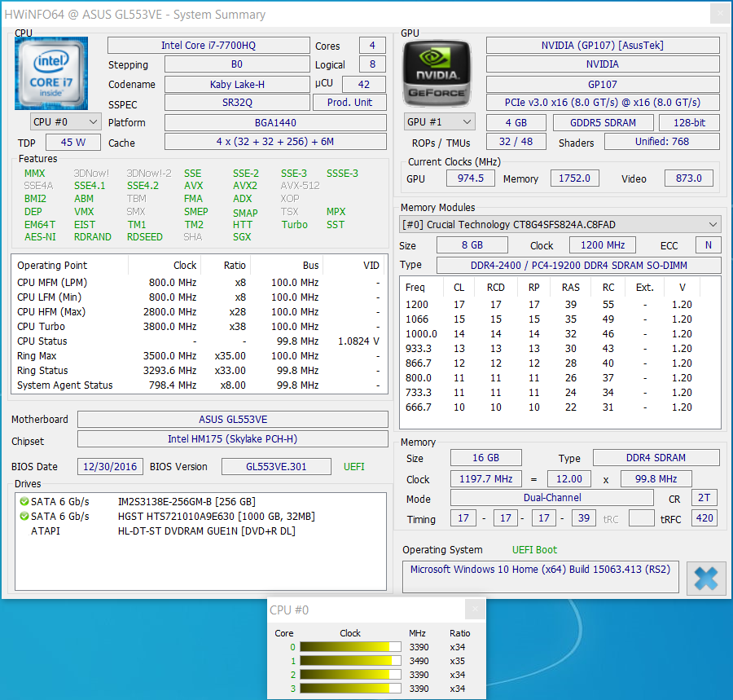This screenshot has width=733, height=700.
Task: Select the Intel Core i7-7700HQ name field
Action: [x=208, y=46]
